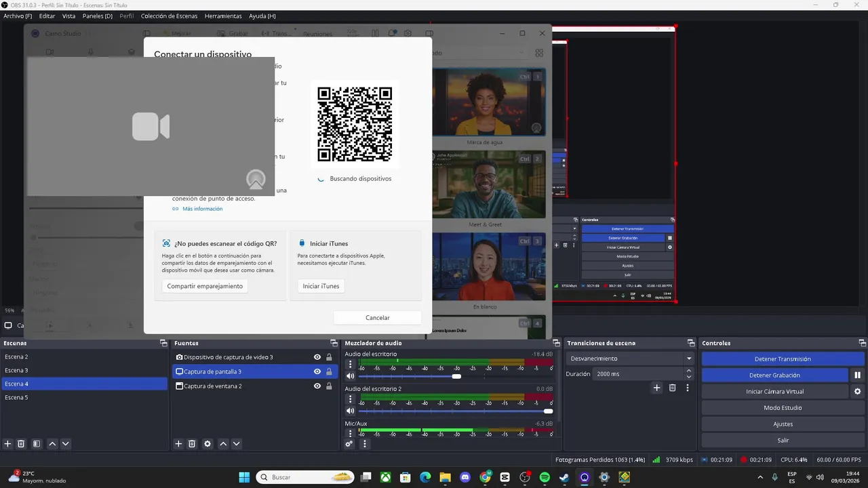
Task: Open the Vista menu
Action: coord(68,16)
